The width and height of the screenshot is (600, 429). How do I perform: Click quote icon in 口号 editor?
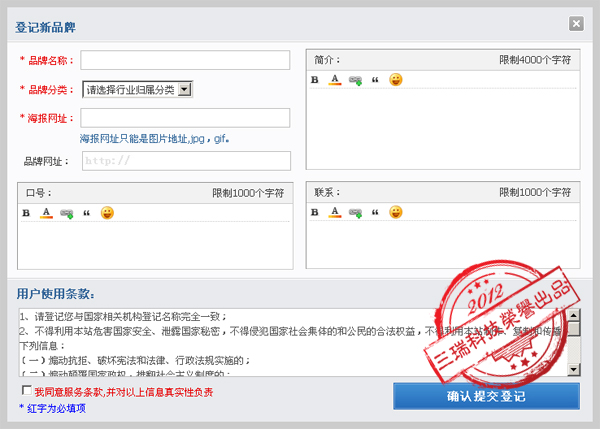coord(86,213)
